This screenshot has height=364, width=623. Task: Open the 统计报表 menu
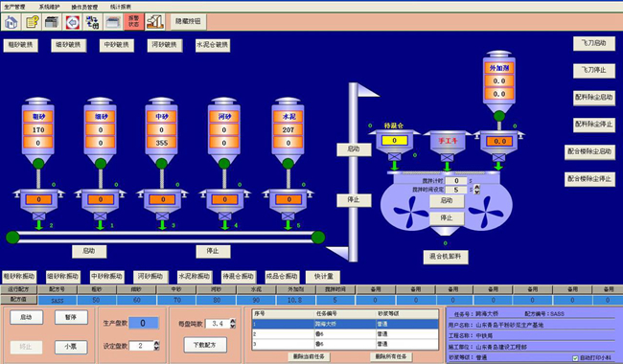[x=121, y=7]
